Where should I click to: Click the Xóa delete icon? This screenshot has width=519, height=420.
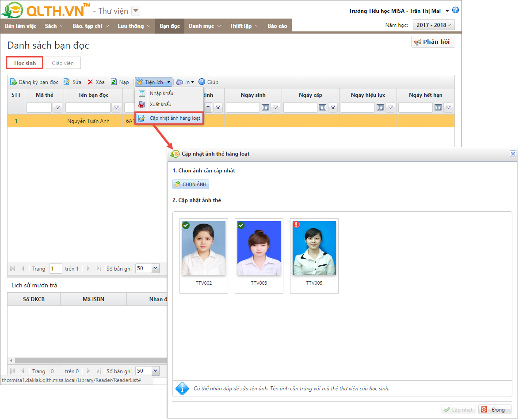click(x=91, y=82)
